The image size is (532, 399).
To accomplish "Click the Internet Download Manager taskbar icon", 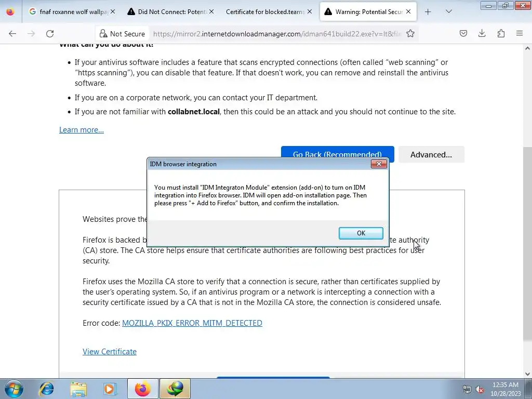I will coord(175,389).
